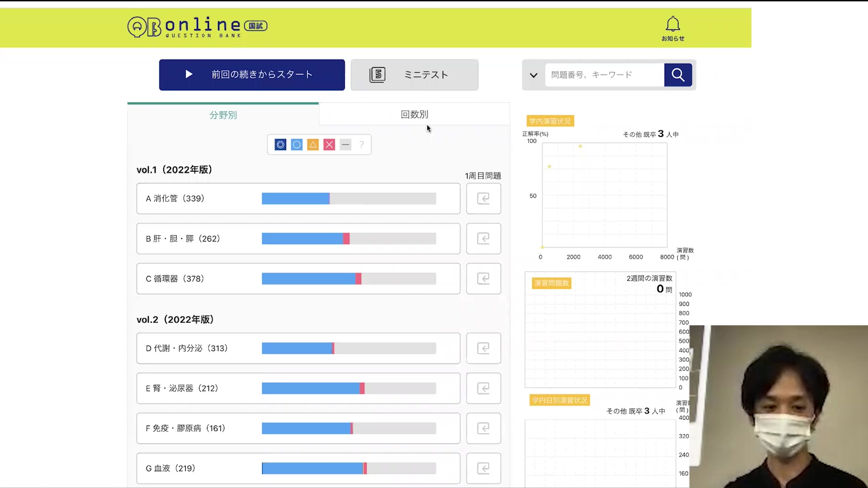Toggle the blue circle result filter
868x488 pixels.
[297, 145]
